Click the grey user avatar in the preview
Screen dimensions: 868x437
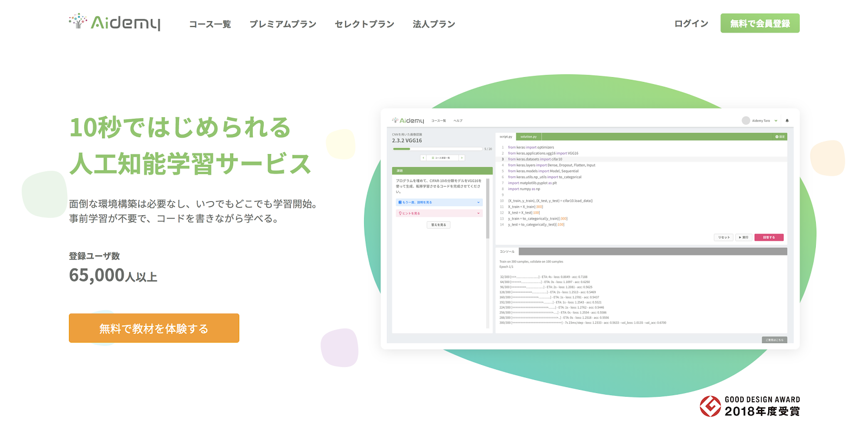coord(746,120)
